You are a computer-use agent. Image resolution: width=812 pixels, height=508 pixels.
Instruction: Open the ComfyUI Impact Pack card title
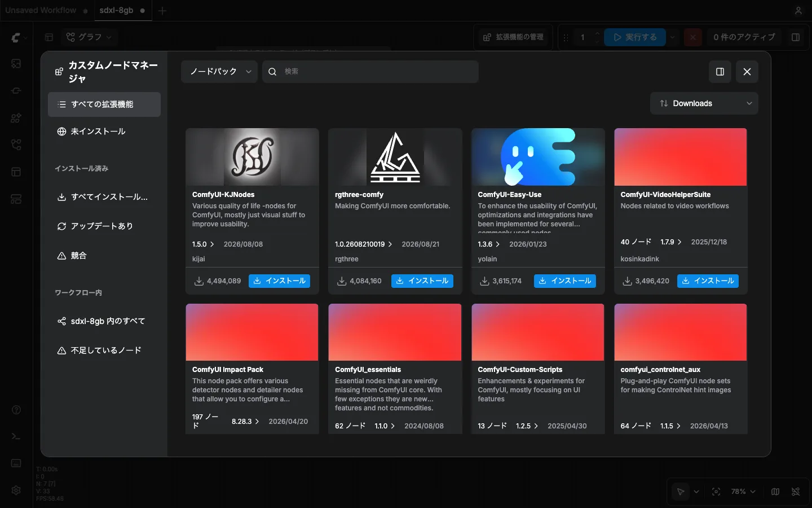(x=228, y=370)
